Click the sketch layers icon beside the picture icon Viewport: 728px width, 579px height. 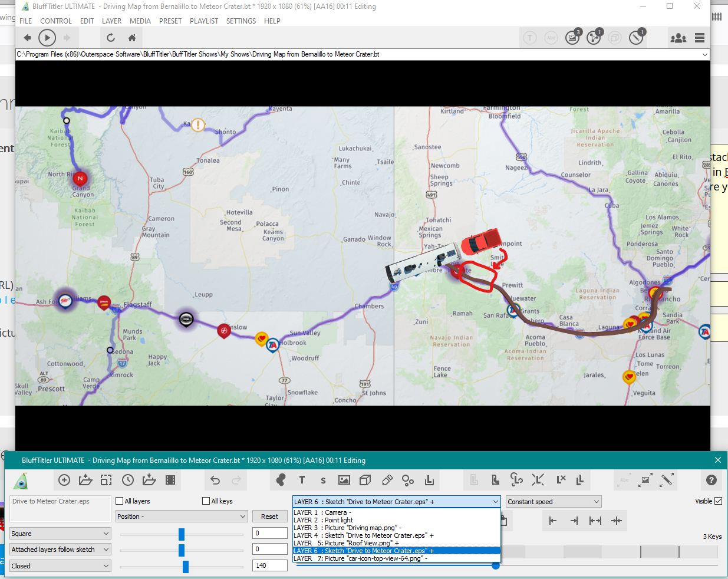tap(594, 38)
